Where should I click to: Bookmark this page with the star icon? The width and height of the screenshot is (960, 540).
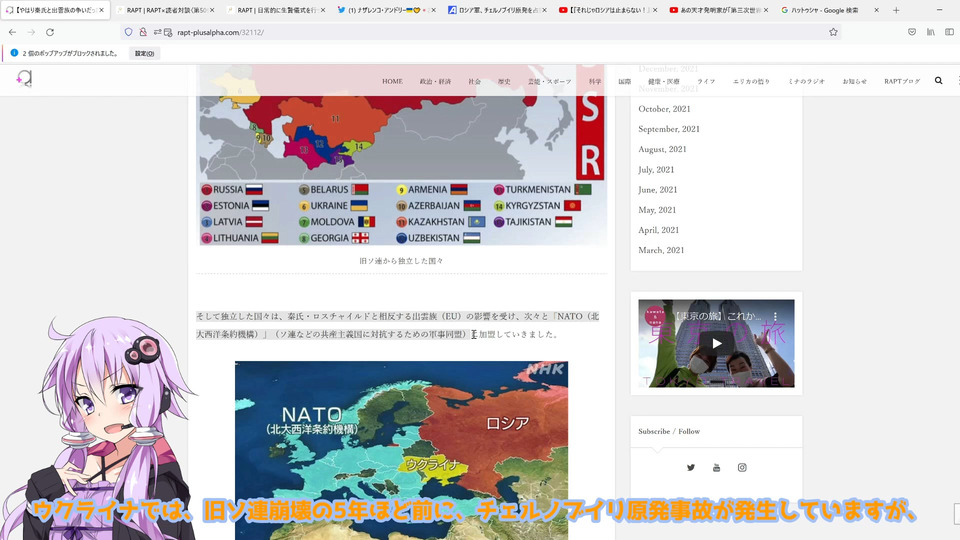point(833,32)
